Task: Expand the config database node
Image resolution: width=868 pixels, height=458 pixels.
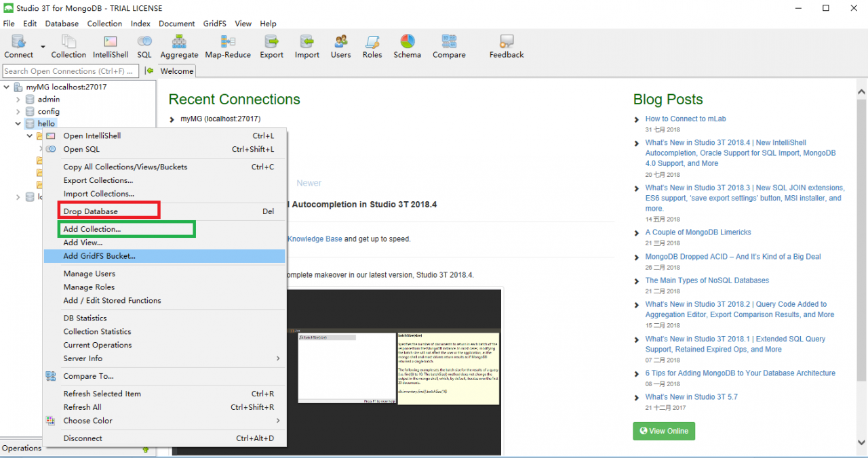Action: pos(19,111)
